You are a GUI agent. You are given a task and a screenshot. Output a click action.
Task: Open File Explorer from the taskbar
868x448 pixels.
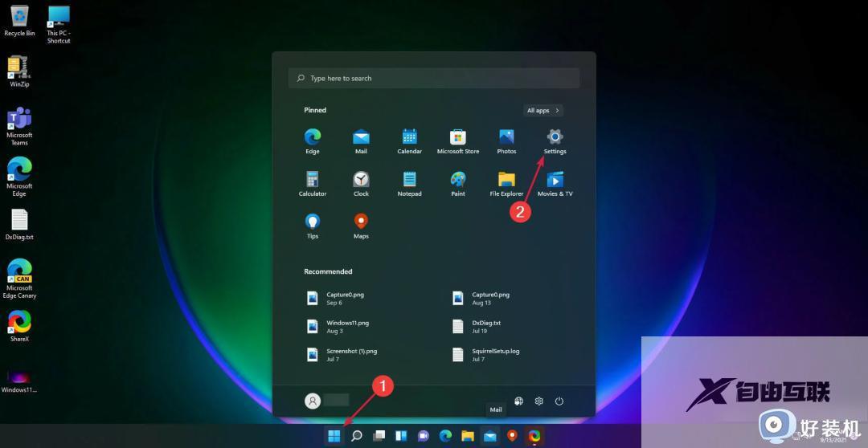pos(468,436)
